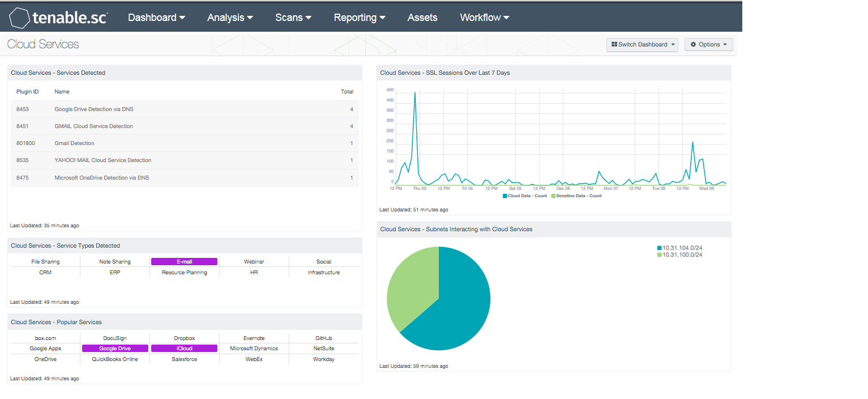Click the HR service type cell
The height and width of the screenshot is (399, 868).
click(254, 272)
